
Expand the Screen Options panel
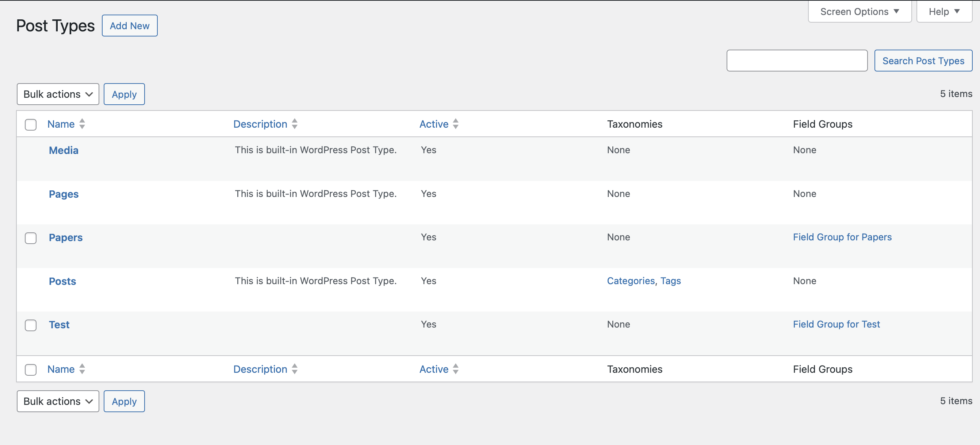[x=860, y=12]
